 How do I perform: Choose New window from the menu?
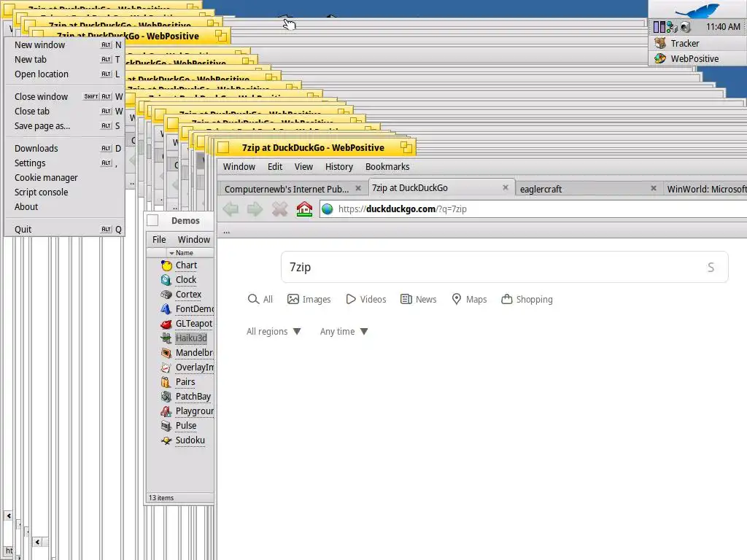65,44
